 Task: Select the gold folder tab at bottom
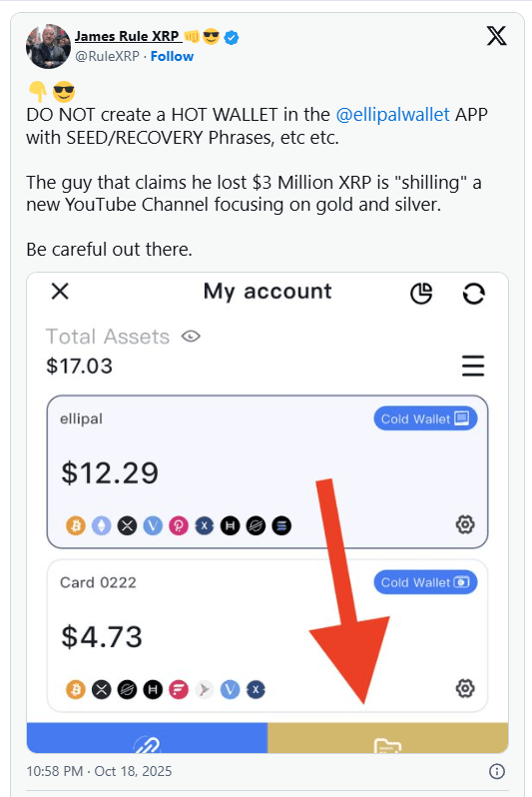[x=387, y=737]
